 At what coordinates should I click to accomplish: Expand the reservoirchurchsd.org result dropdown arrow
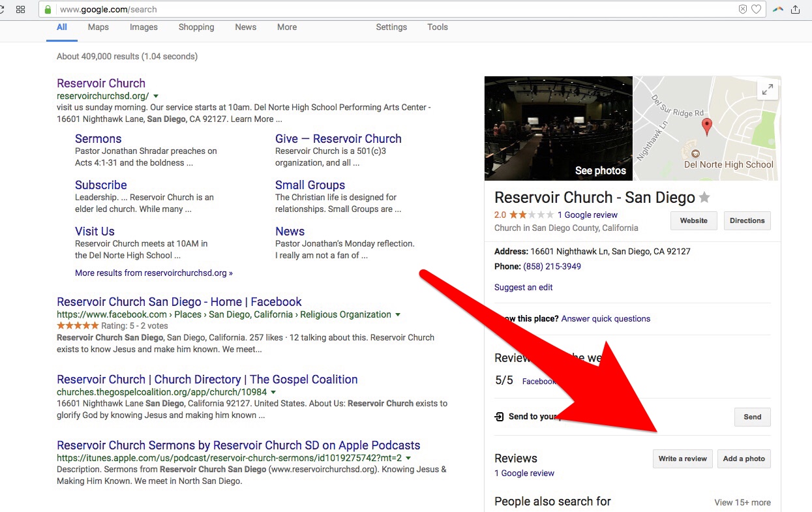click(156, 97)
